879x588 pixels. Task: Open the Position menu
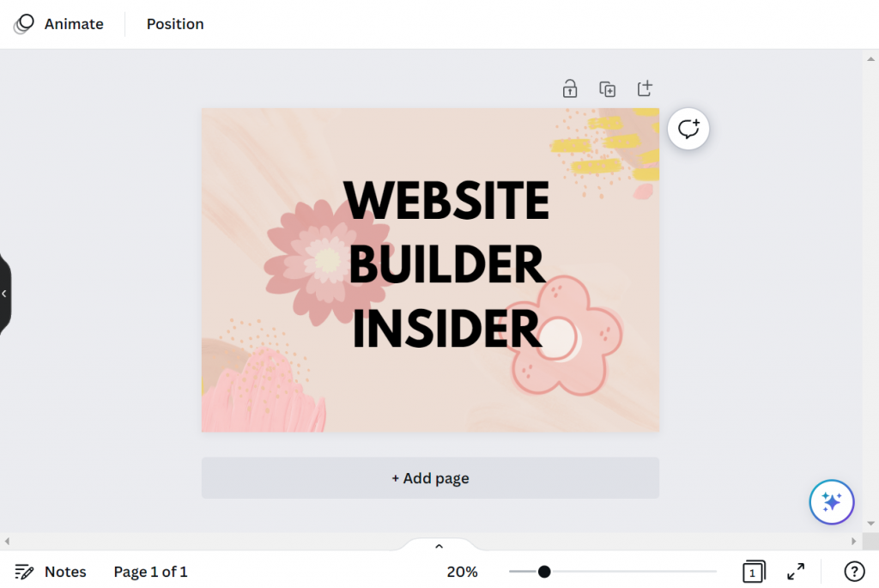pos(175,24)
